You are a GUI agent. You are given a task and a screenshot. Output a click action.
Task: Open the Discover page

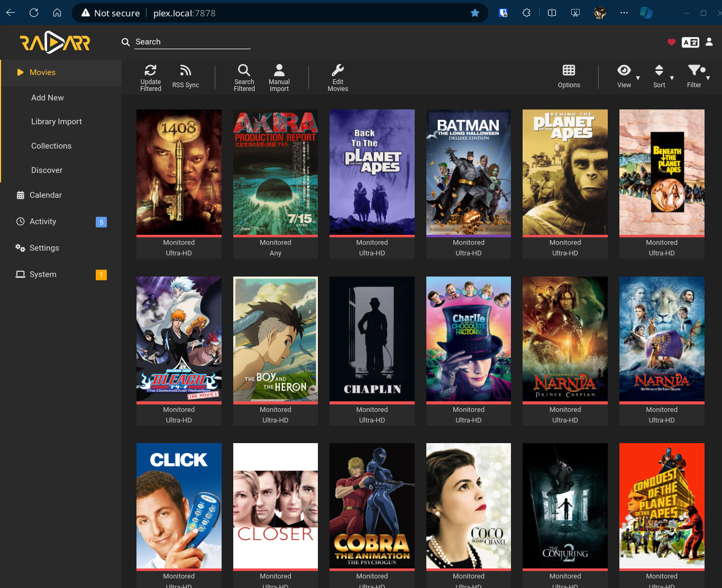click(47, 170)
